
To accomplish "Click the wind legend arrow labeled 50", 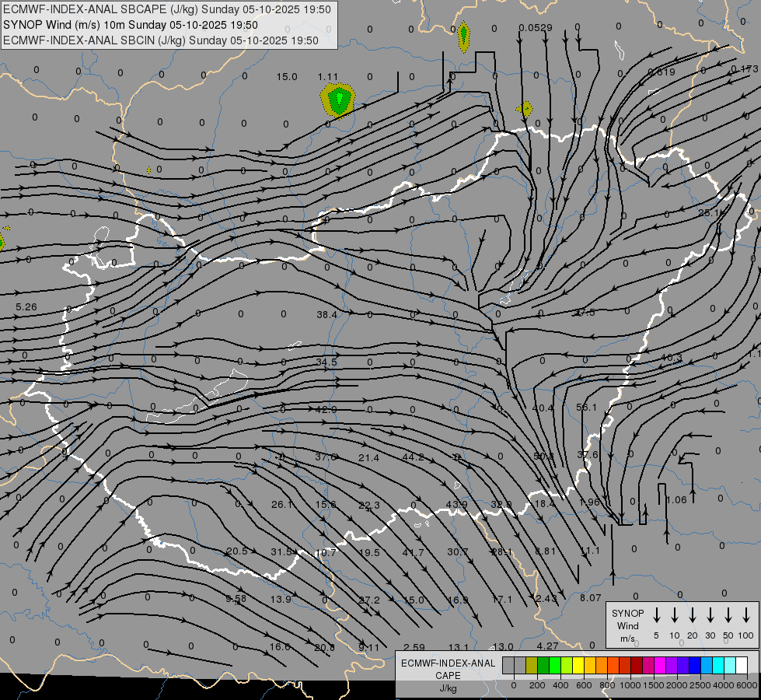I will (728, 615).
